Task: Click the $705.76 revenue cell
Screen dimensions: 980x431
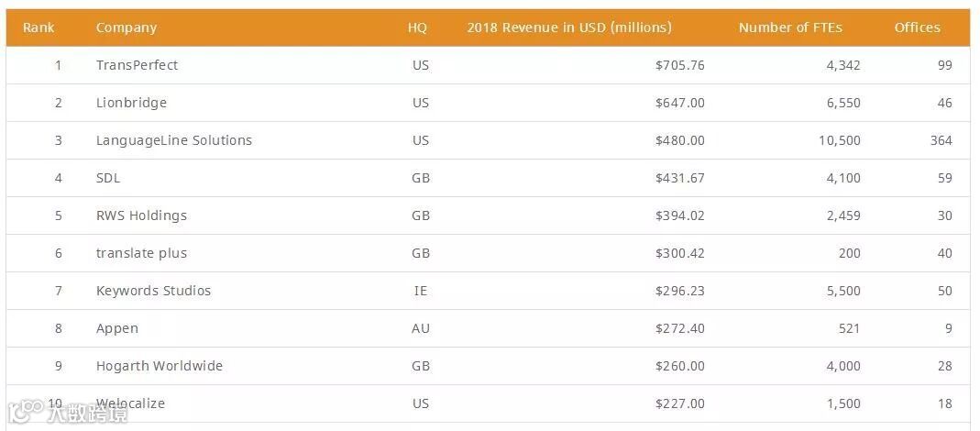Action: tap(679, 65)
